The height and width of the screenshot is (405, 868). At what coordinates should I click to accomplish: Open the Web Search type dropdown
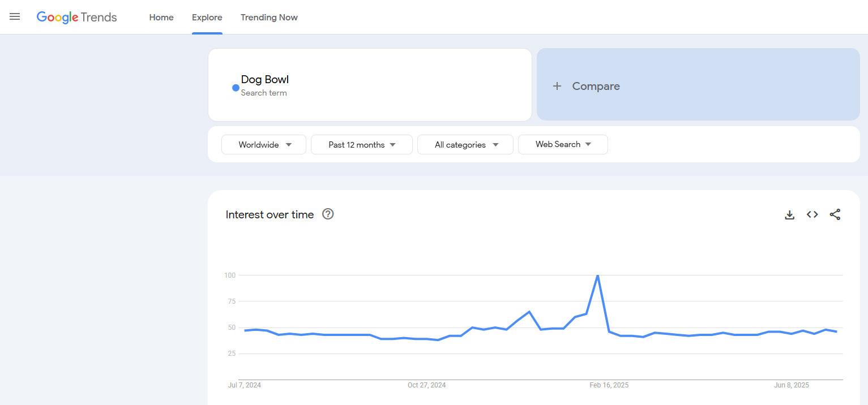563,144
